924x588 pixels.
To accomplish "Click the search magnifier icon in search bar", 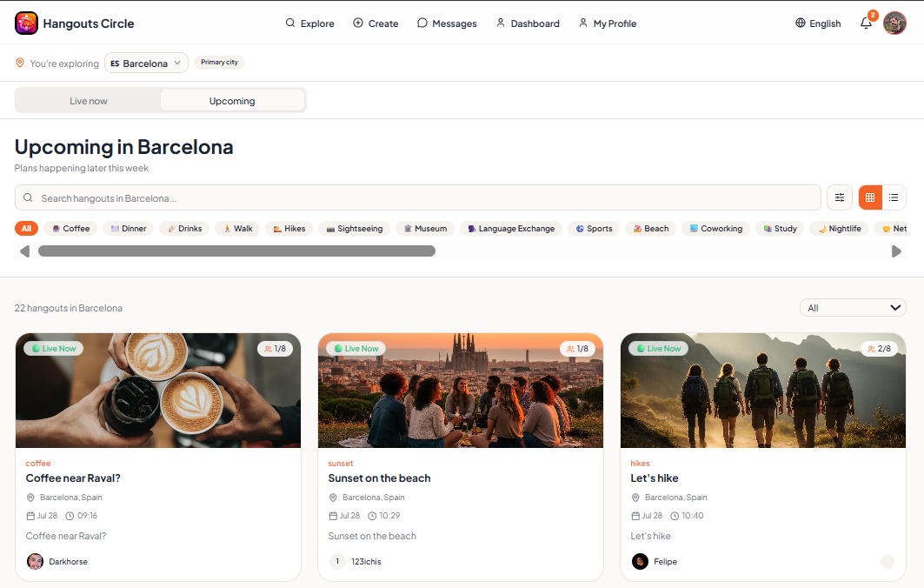I will [x=28, y=197].
